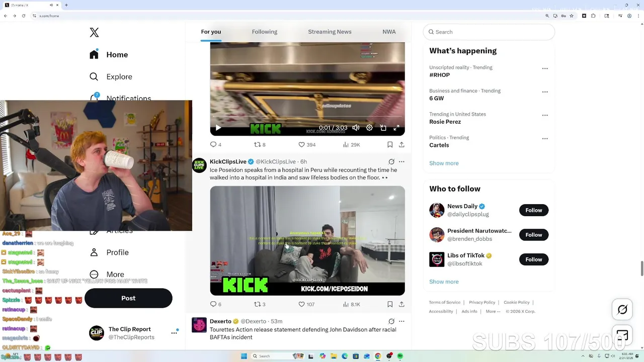Click Grok icon on the Dexerto post

(x=391, y=321)
